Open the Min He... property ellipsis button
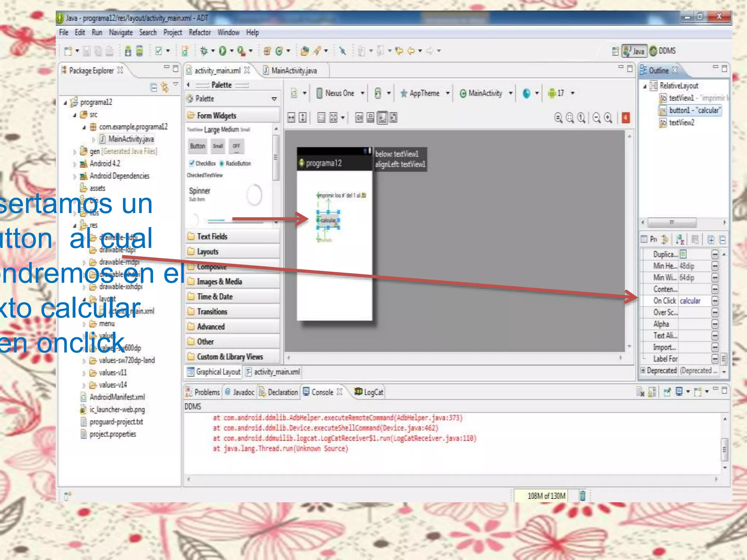The width and height of the screenshot is (747, 560). point(715,266)
